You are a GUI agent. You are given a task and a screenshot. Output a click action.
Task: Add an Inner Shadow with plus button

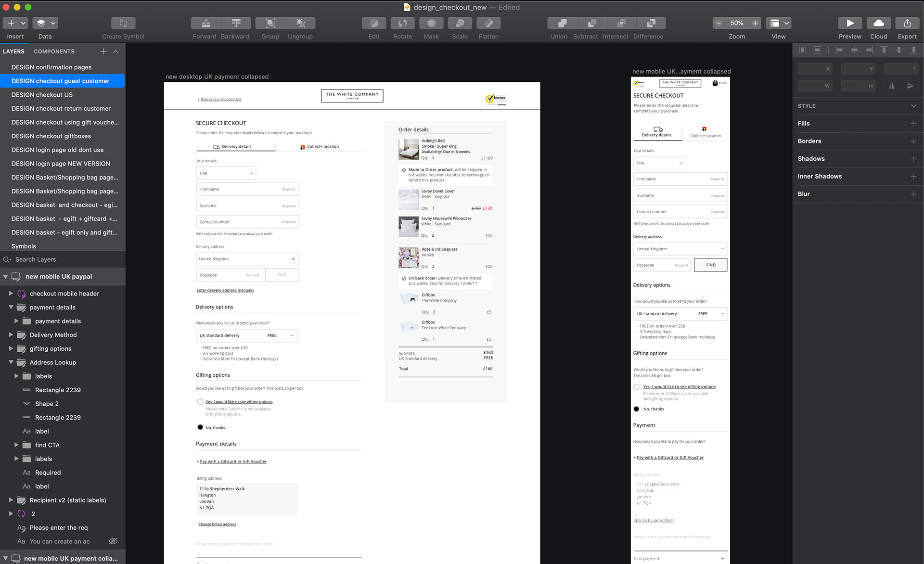click(x=913, y=177)
